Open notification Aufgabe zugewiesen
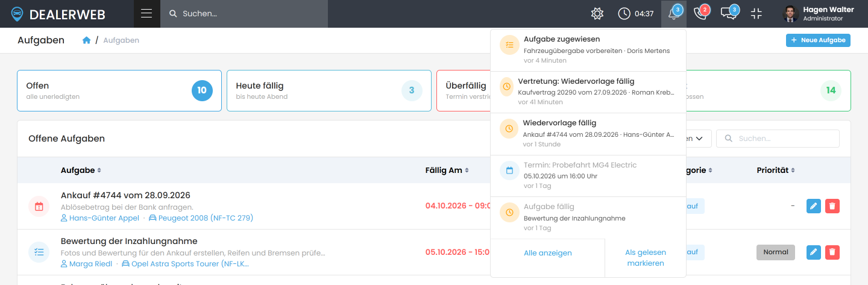Viewport: 868px width, 285px height. coord(588,50)
